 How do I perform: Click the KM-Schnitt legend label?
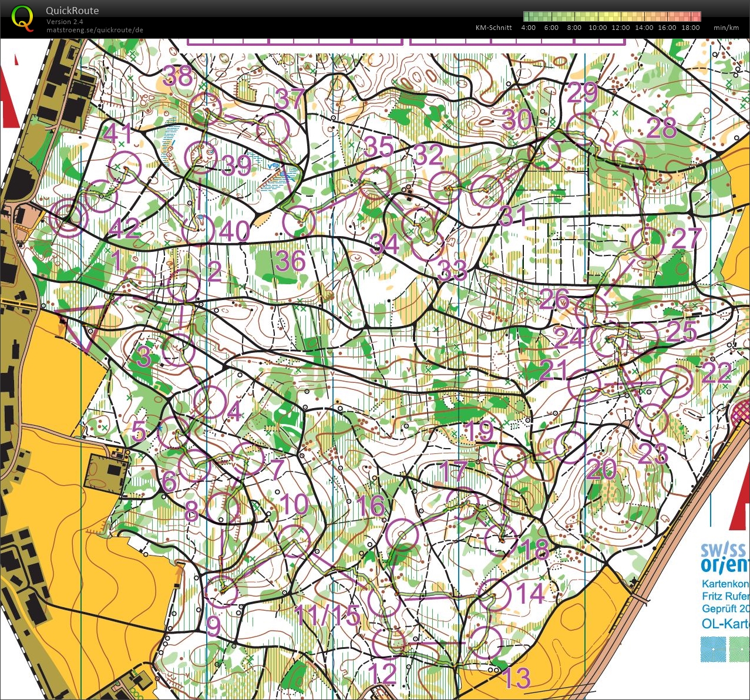point(493,28)
